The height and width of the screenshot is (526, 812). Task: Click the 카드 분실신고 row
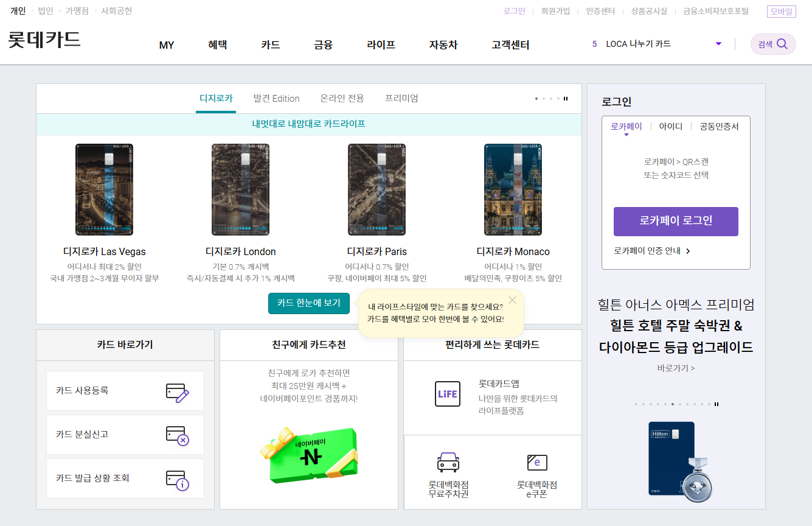(x=125, y=435)
